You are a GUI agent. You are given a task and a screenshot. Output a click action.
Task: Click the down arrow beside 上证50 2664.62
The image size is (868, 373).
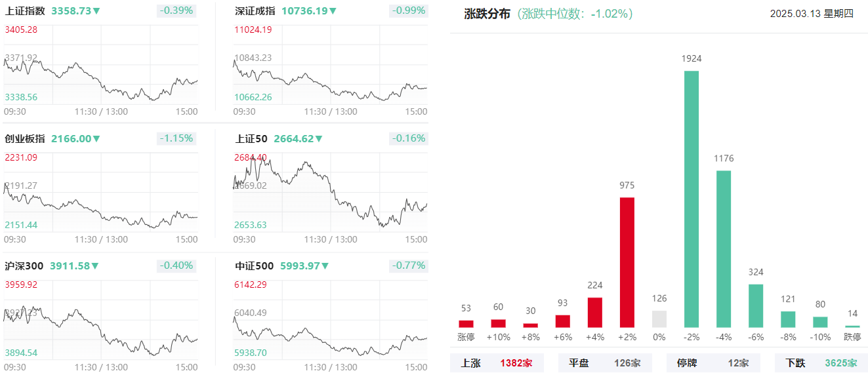(x=319, y=139)
